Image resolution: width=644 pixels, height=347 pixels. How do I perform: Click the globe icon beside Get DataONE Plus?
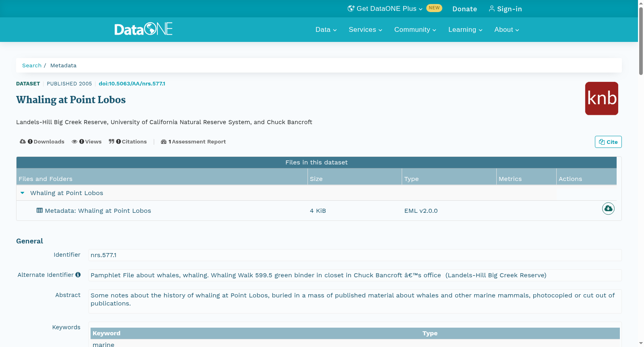pos(351,8)
